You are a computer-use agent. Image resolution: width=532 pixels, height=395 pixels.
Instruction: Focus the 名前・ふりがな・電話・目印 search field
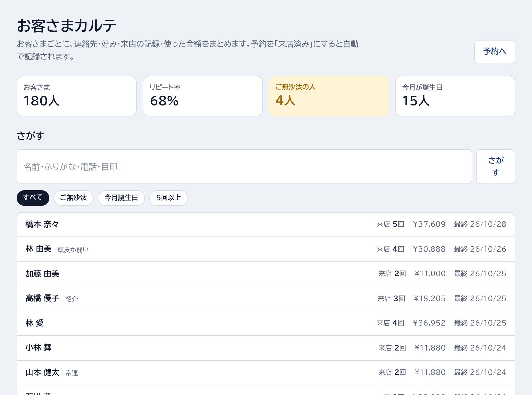(x=244, y=166)
